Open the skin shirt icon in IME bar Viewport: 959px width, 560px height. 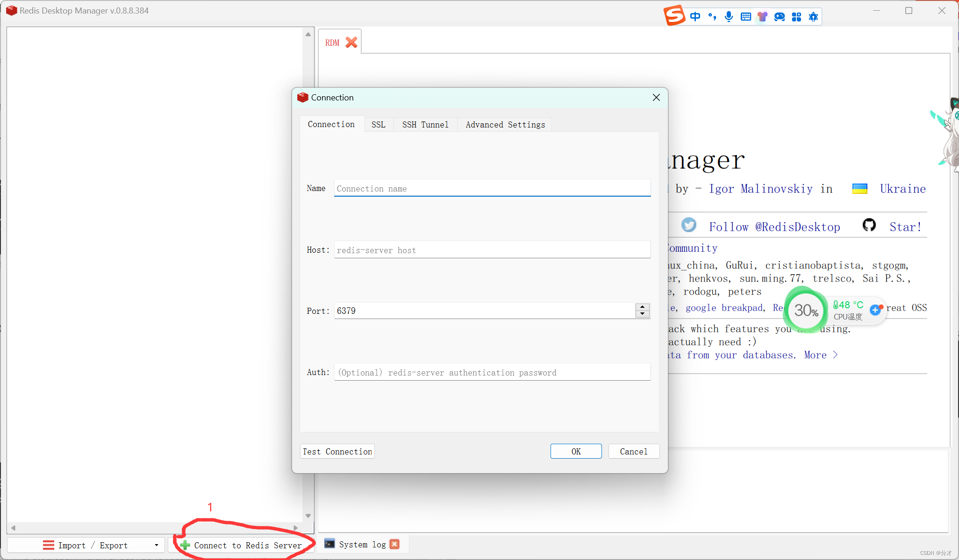point(763,17)
